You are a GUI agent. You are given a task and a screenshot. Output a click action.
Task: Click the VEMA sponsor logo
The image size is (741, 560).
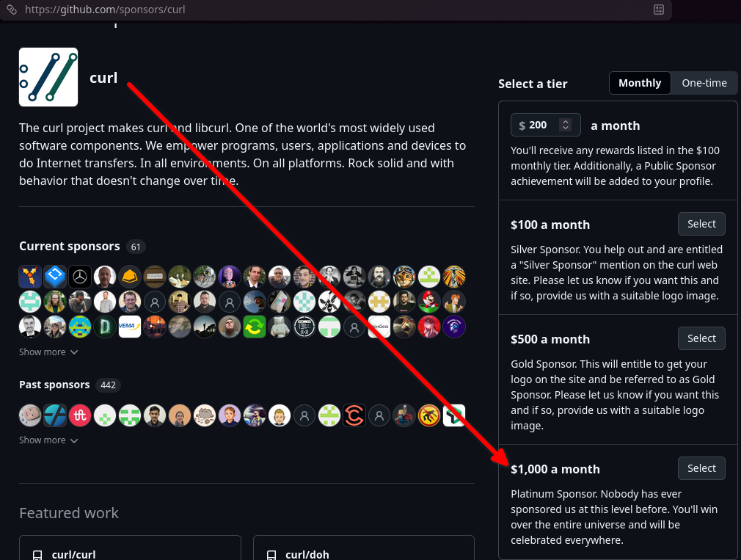[130, 327]
